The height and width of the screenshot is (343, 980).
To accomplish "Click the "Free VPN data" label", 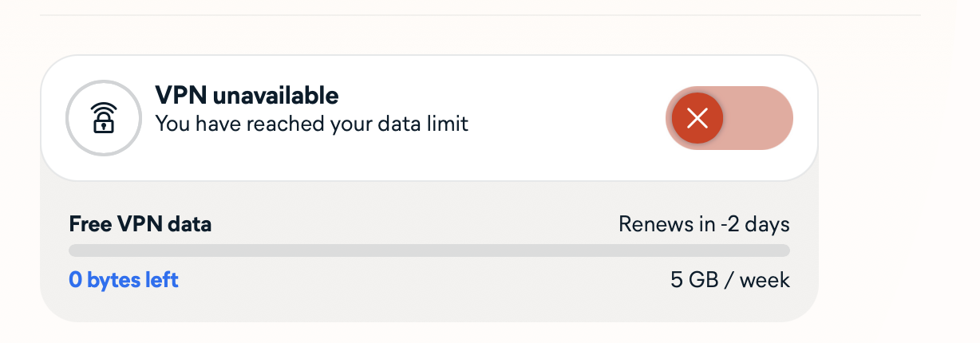I will pyautogui.click(x=140, y=224).
